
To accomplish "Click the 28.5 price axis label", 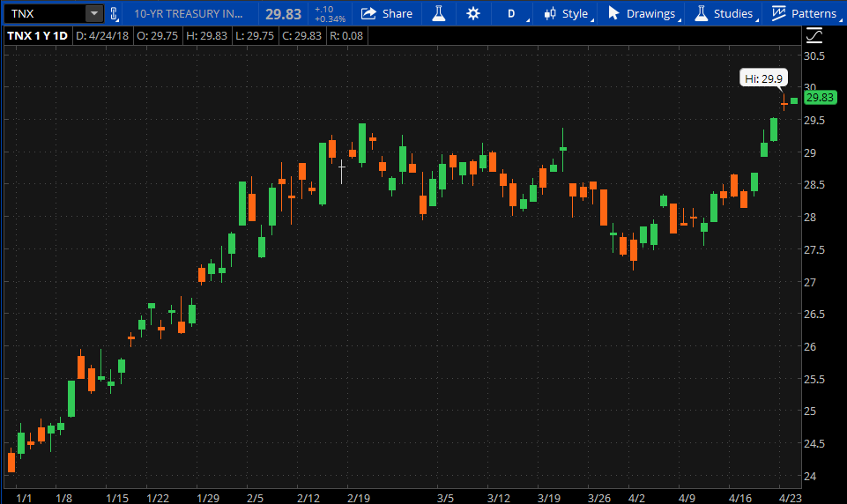I will click(x=814, y=185).
